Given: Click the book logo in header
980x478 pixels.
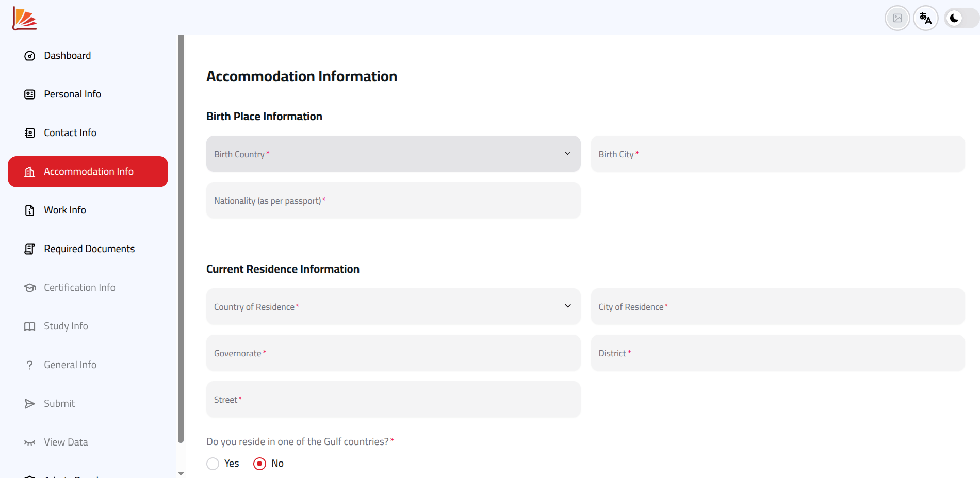Looking at the screenshot, I should pos(24,19).
